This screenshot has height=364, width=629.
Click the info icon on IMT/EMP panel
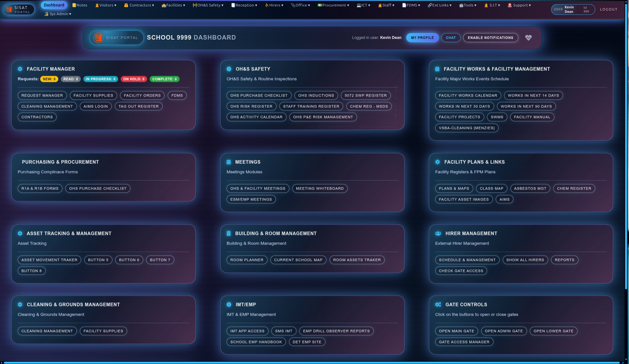(229, 304)
